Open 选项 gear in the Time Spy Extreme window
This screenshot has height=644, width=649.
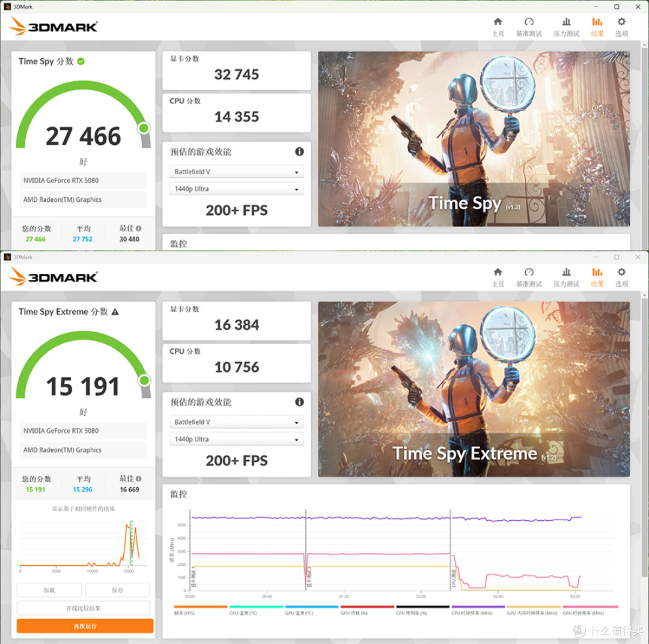[621, 278]
